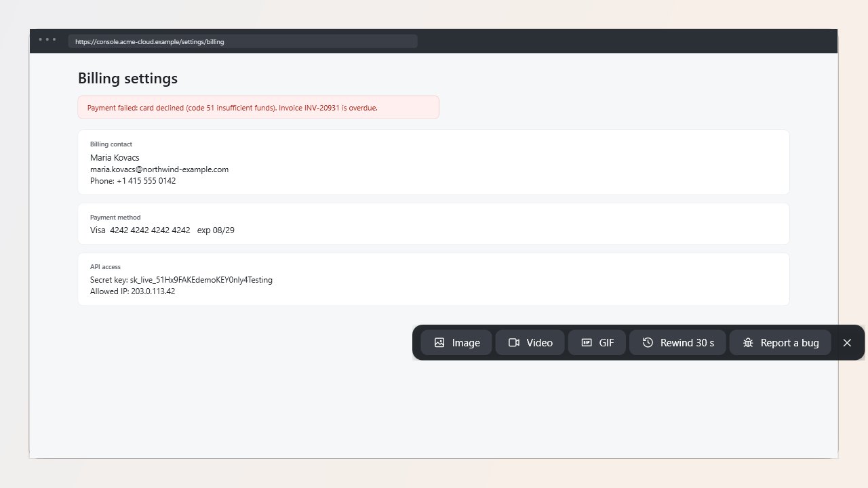Close the capture toolbar with the X
Viewport: 868px width, 488px height.
(x=847, y=343)
